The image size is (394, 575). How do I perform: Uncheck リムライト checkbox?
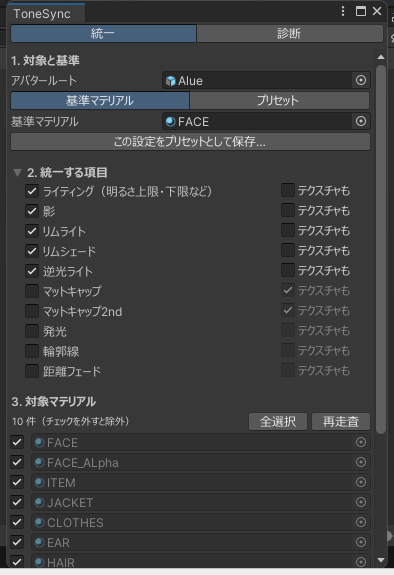tap(32, 231)
